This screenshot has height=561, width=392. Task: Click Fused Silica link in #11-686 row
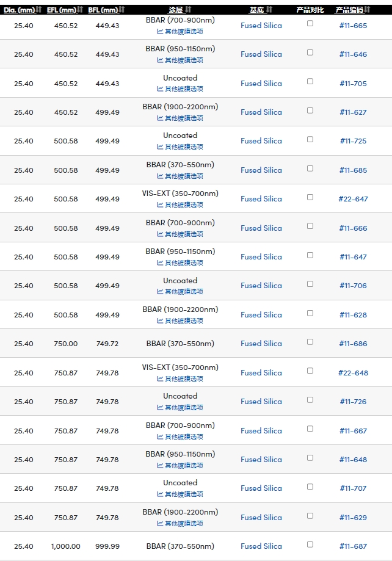[x=261, y=344]
